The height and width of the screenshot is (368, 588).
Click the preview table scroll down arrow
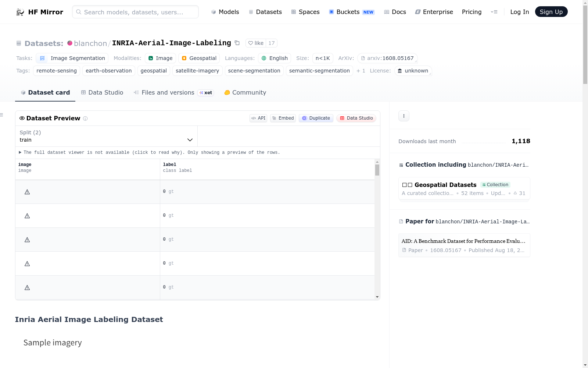click(377, 297)
